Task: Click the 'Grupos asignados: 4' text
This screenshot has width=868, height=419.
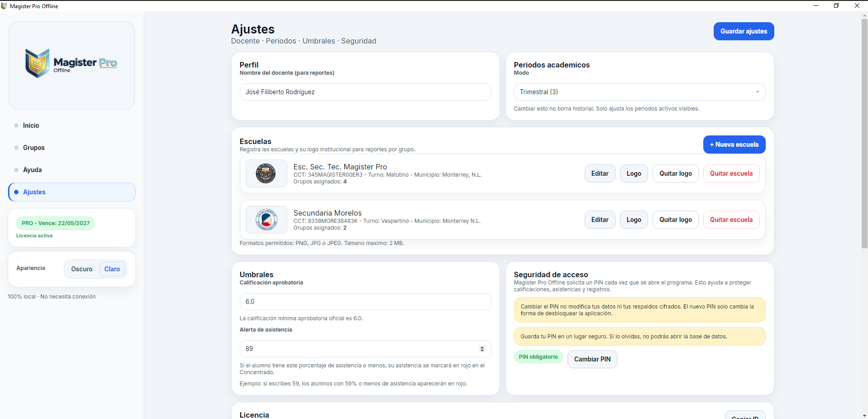Action: click(x=320, y=182)
